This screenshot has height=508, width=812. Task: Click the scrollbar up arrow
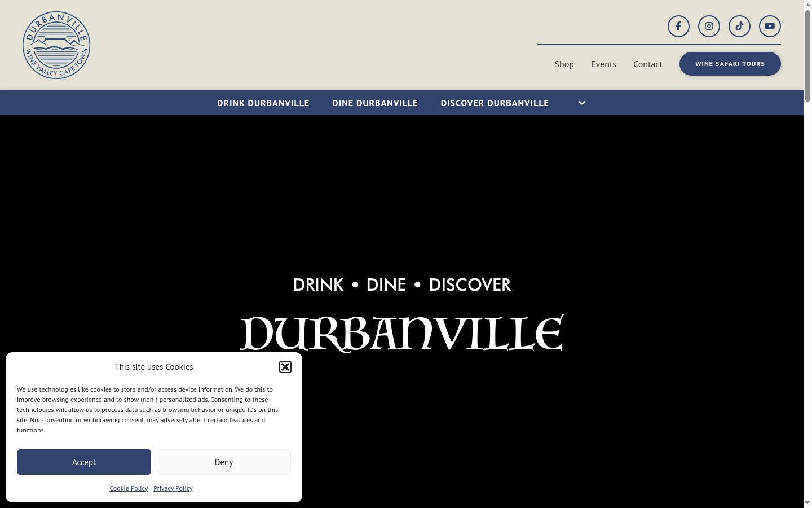807,5
